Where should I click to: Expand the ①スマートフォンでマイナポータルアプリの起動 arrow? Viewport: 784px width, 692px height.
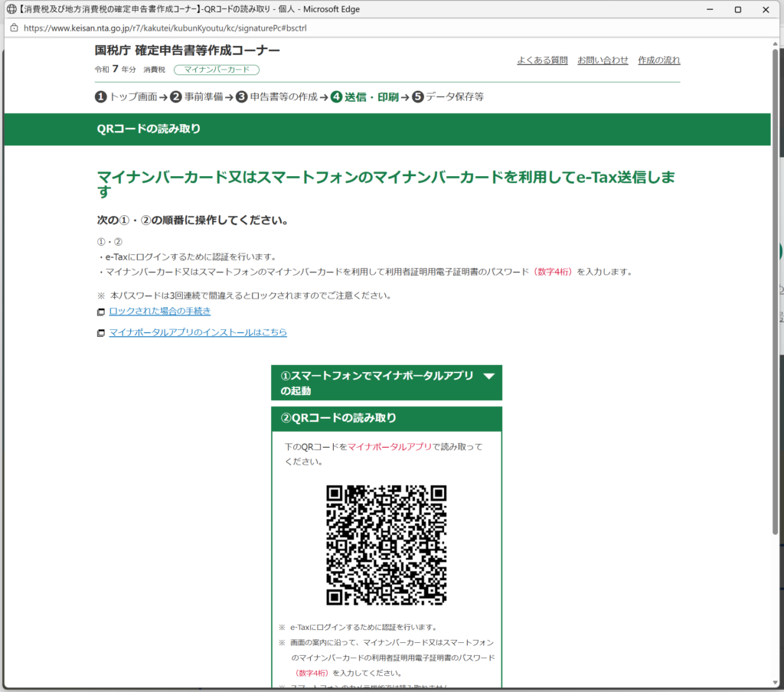point(488,376)
